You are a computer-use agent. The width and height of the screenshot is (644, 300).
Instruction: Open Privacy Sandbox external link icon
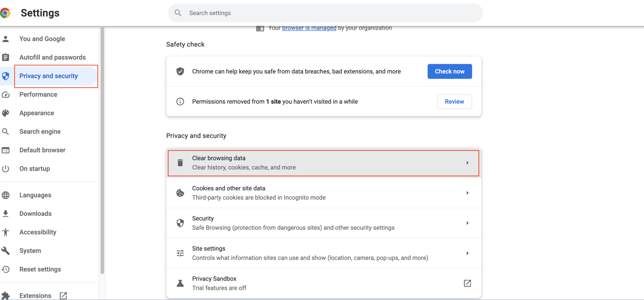pyautogui.click(x=467, y=283)
